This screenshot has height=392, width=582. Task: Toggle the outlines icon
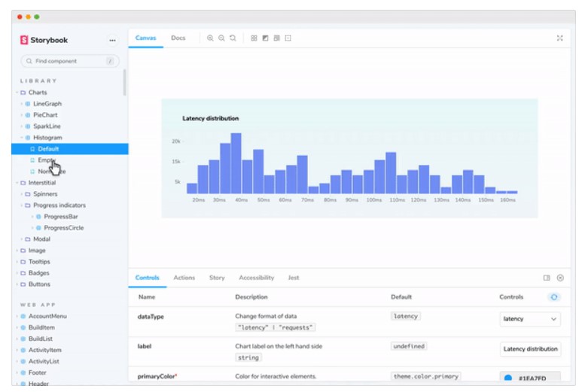288,38
